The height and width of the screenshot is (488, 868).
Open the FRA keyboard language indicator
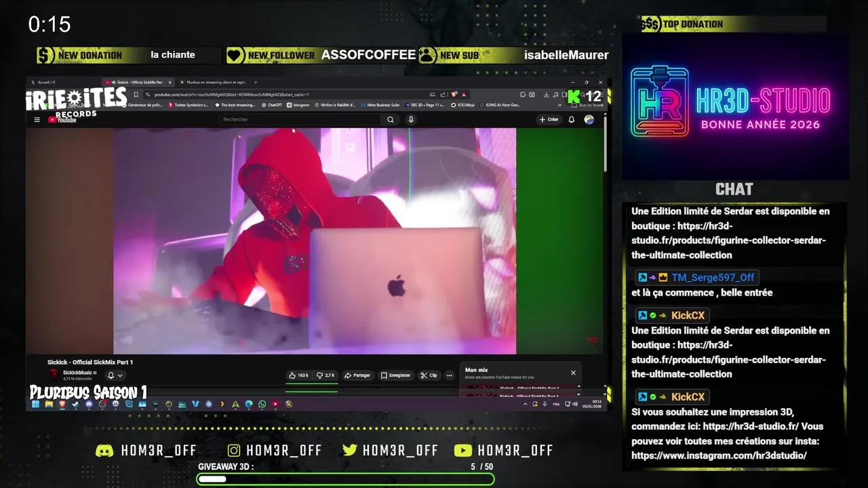click(556, 404)
